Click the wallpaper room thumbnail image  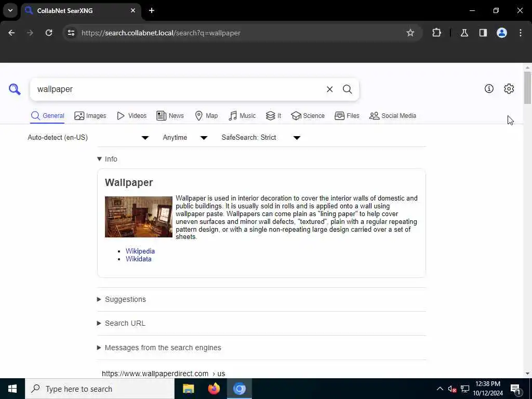tap(138, 217)
